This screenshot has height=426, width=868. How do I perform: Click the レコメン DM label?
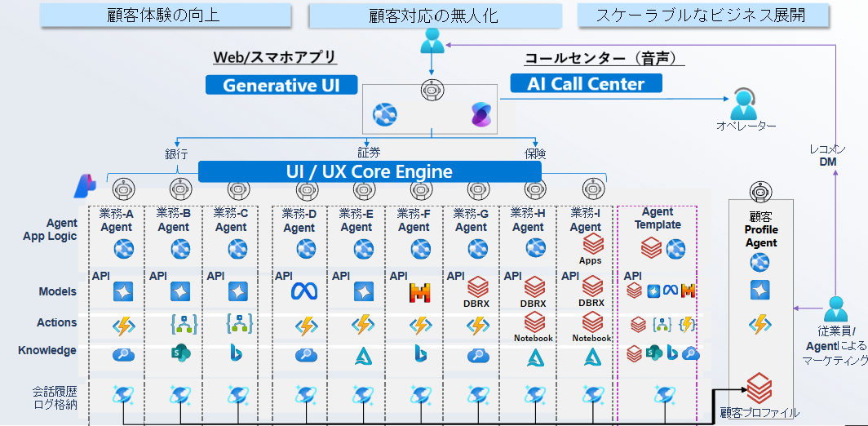click(827, 155)
